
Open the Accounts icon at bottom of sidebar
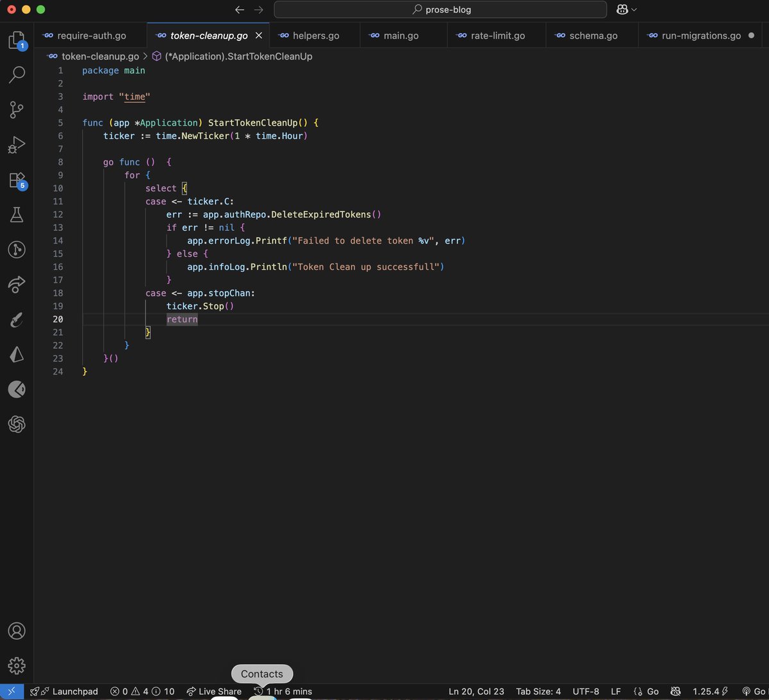[17, 631]
